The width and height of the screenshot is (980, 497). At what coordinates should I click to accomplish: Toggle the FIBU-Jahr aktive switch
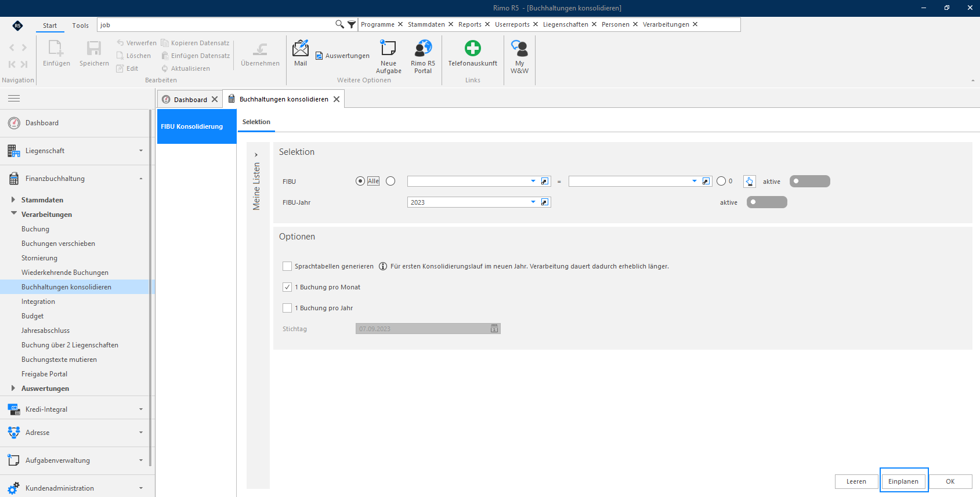[767, 202]
